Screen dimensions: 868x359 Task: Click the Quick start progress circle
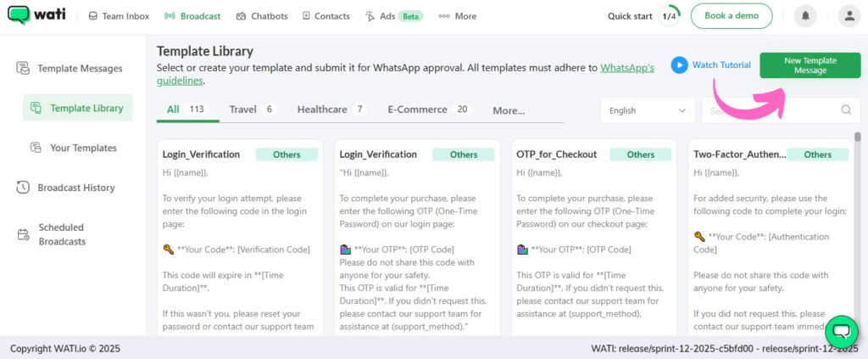coord(669,16)
